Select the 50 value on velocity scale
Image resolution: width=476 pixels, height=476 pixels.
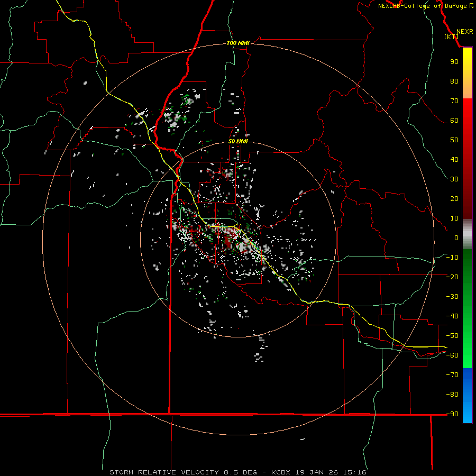pos(454,140)
